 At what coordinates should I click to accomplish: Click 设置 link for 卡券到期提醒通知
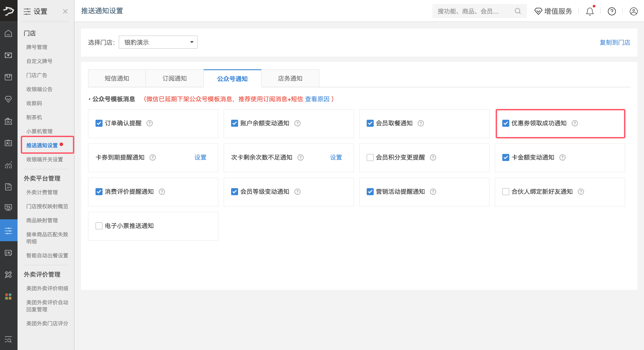(200, 157)
